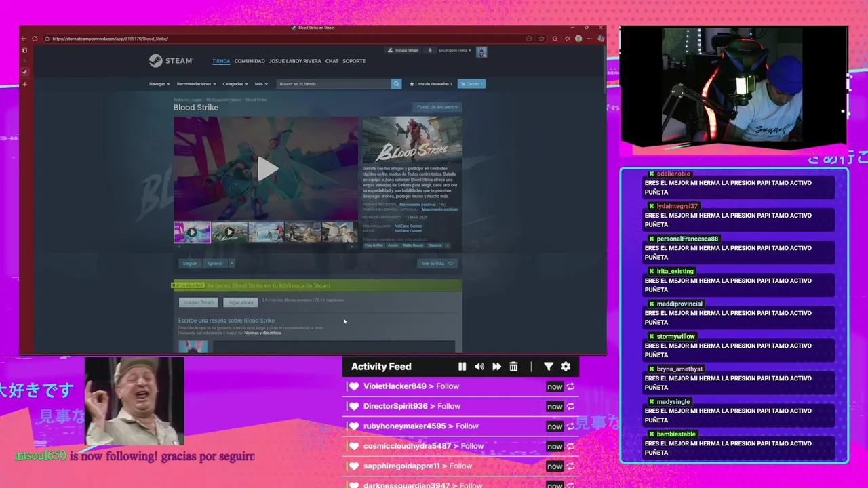Open the SOPORTE page
The width and height of the screenshot is (868, 488).
354,61
